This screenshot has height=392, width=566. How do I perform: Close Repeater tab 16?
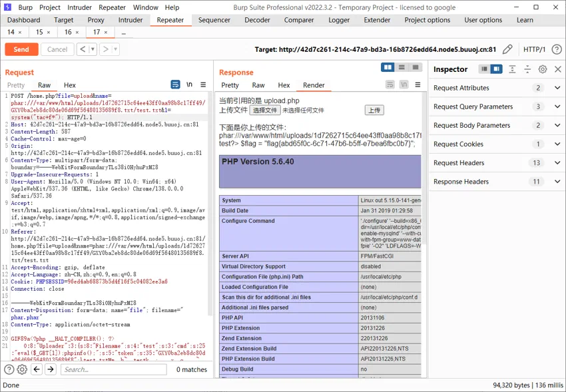[77, 33]
